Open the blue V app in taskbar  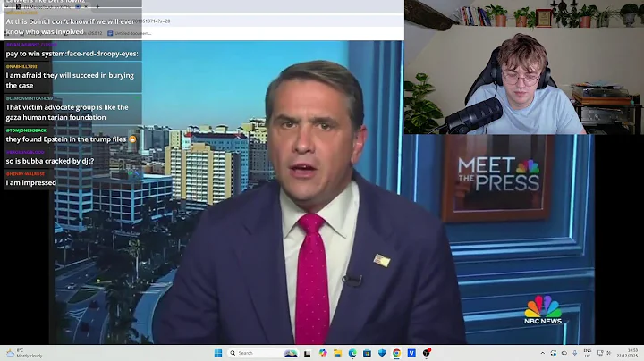tap(411, 353)
